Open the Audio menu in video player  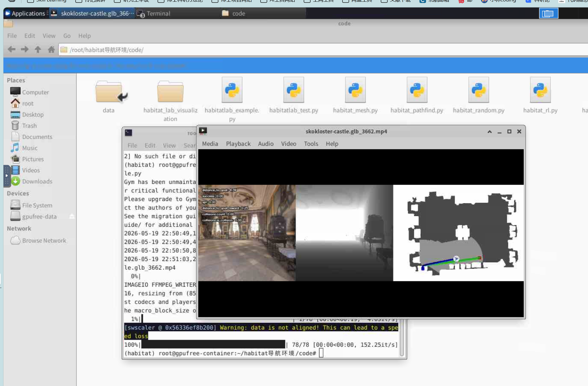(266, 144)
